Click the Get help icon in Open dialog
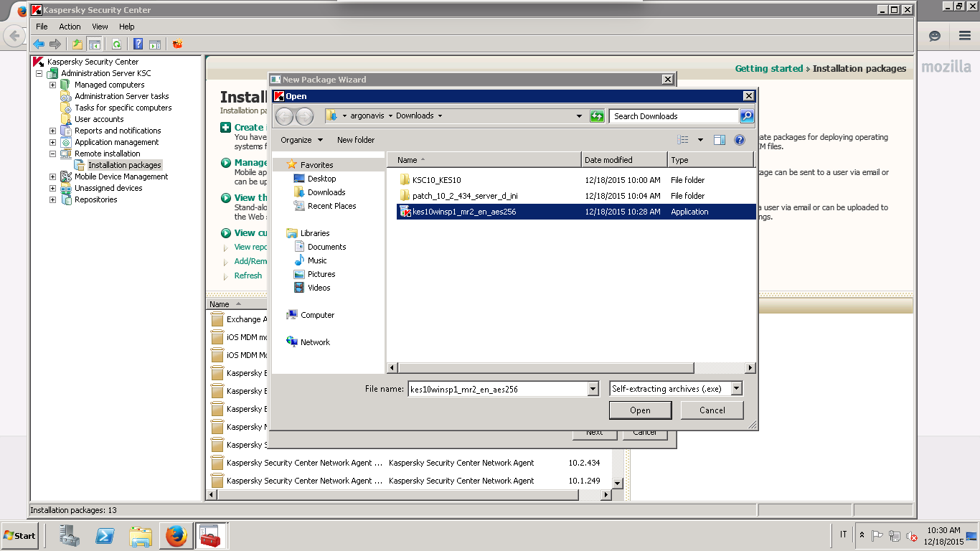Screen dimensions: 980x551 tap(740, 140)
